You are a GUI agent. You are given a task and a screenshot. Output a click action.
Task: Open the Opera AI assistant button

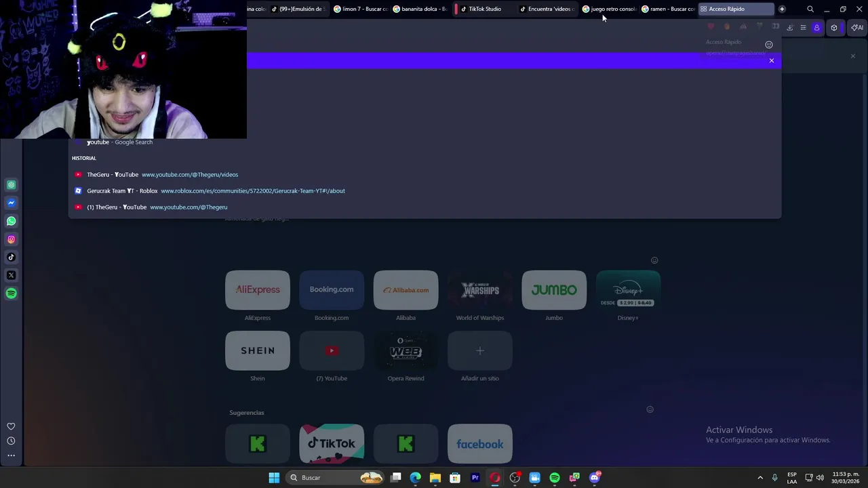click(857, 27)
